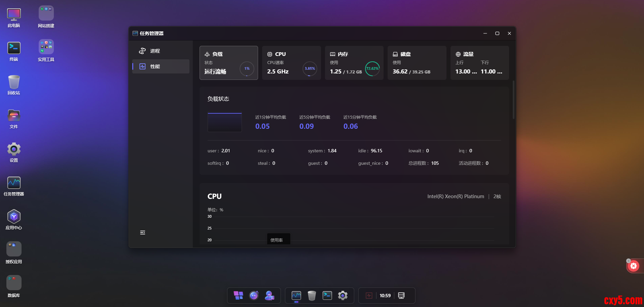
Task: Open the CPU summary card
Action: [291, 63]
